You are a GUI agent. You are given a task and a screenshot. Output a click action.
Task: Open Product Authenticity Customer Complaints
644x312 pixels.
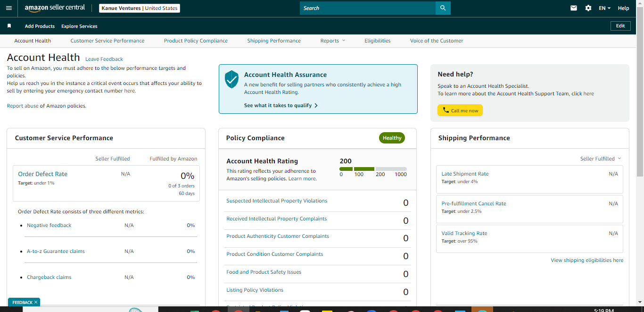click(x=278, y=236)
